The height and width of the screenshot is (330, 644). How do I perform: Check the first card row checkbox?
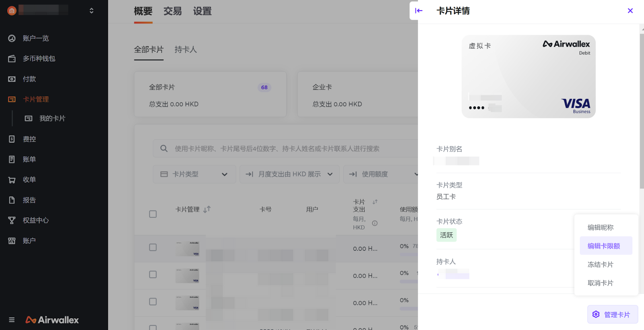[x=153, y=248]
